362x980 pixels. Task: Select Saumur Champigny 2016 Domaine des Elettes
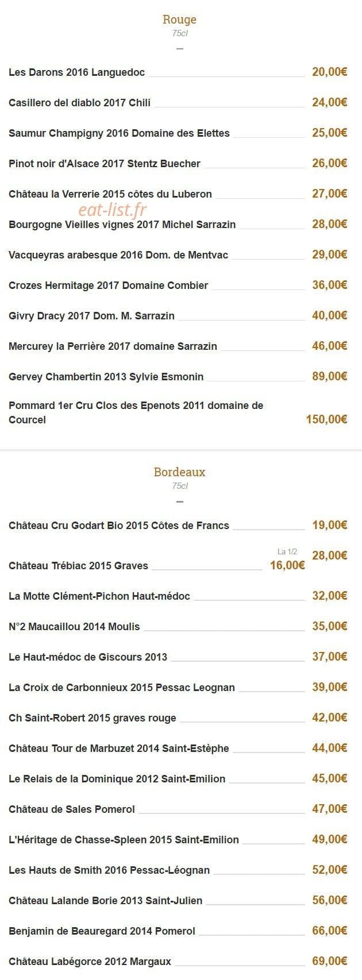119,133
